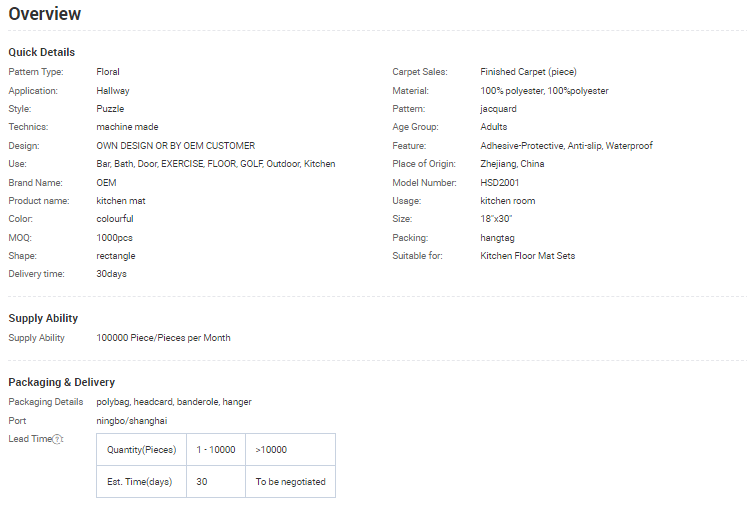The image size is (747, 507).
Task: Select the Quick Details section heading
Action: 41,52
